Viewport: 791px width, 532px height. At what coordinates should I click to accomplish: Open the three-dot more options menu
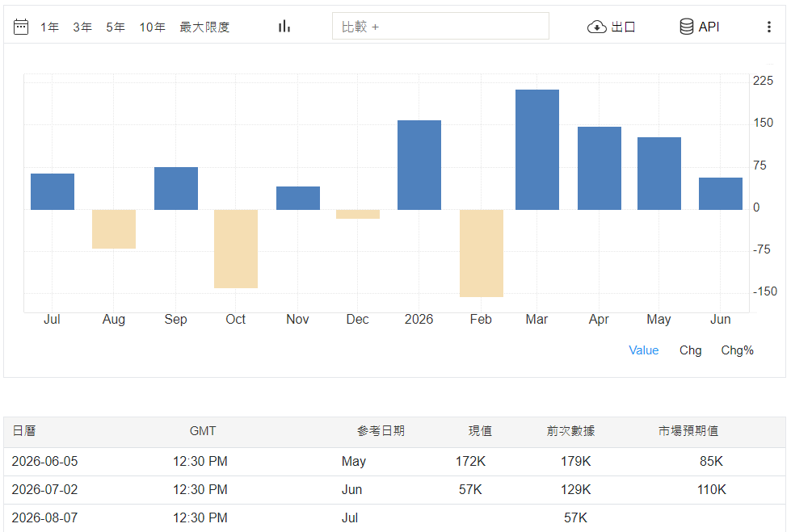coord(769,27)
